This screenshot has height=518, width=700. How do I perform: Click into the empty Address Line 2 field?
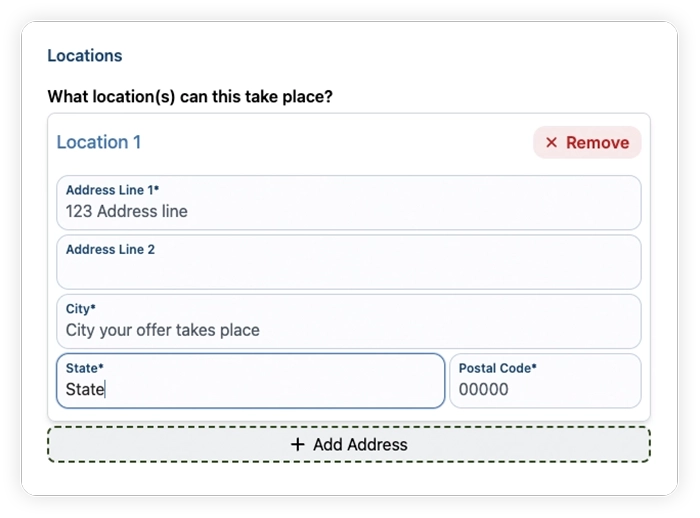pos(348,271)
